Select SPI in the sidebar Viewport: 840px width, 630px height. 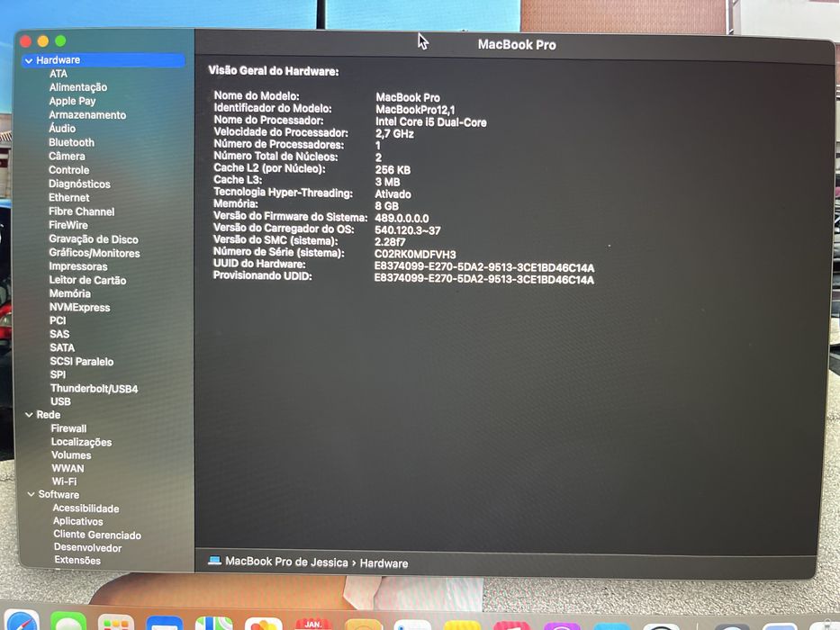(x=58, y=375)
